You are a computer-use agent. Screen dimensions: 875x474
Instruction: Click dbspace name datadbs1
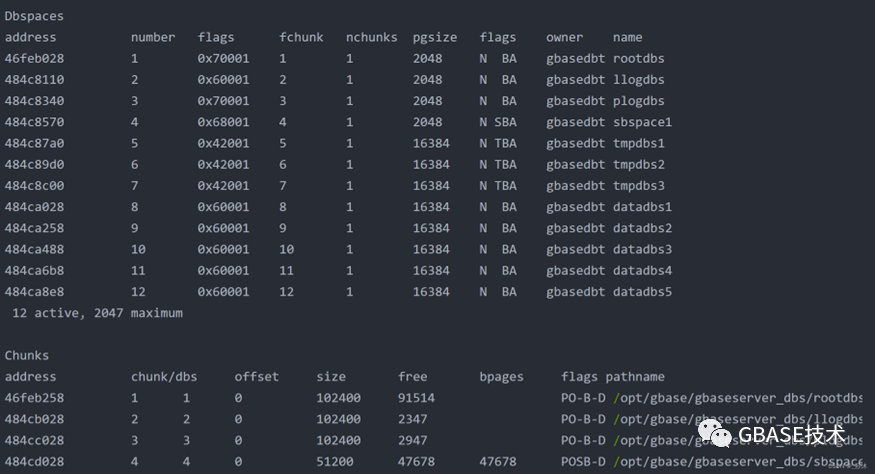pyautogui.click(x=642, y=207)
